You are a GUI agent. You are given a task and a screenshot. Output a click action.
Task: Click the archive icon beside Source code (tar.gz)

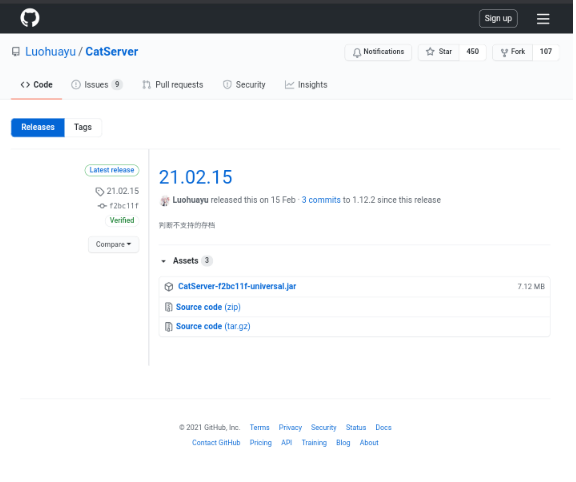(x=169, y=327)
